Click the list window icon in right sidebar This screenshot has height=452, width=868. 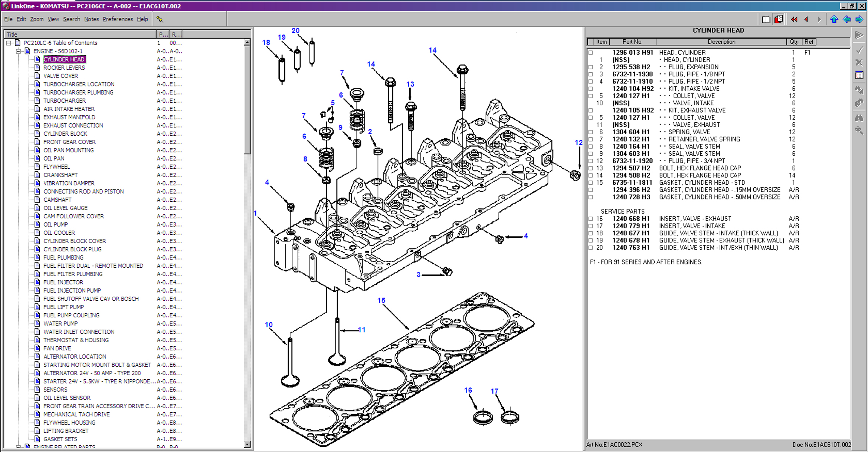point(859,75)
